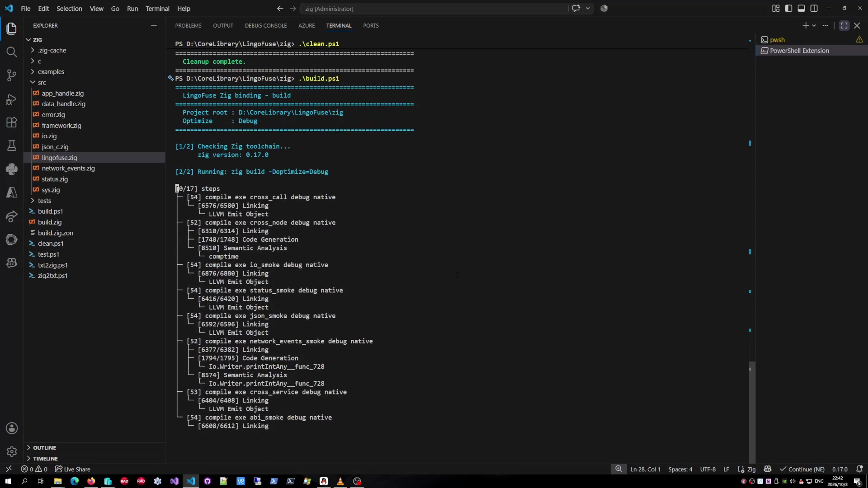Open the Copilot chat icon in title bar
Screen dimensions: 868x488
tap(576, 8)
